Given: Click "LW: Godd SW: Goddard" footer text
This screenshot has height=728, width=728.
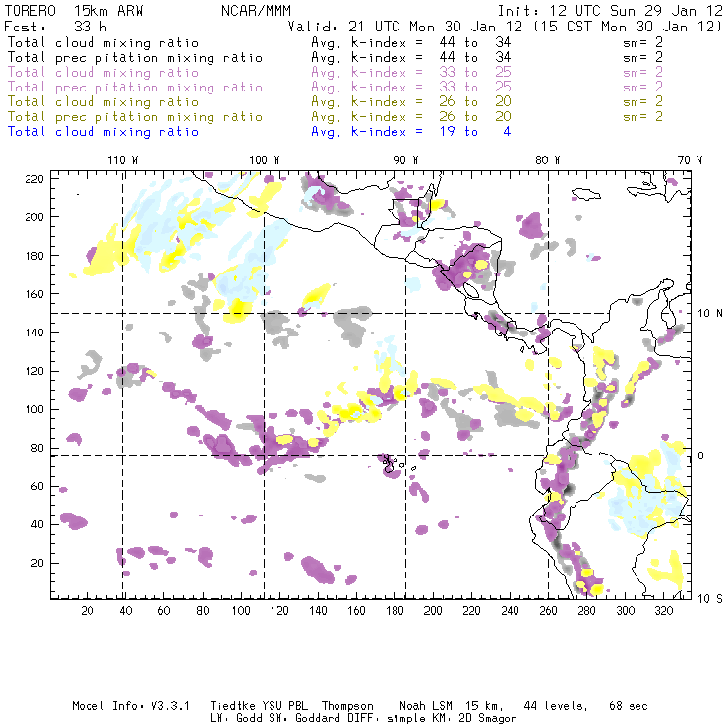Looking at the screenshot, I should coord(275,718).
